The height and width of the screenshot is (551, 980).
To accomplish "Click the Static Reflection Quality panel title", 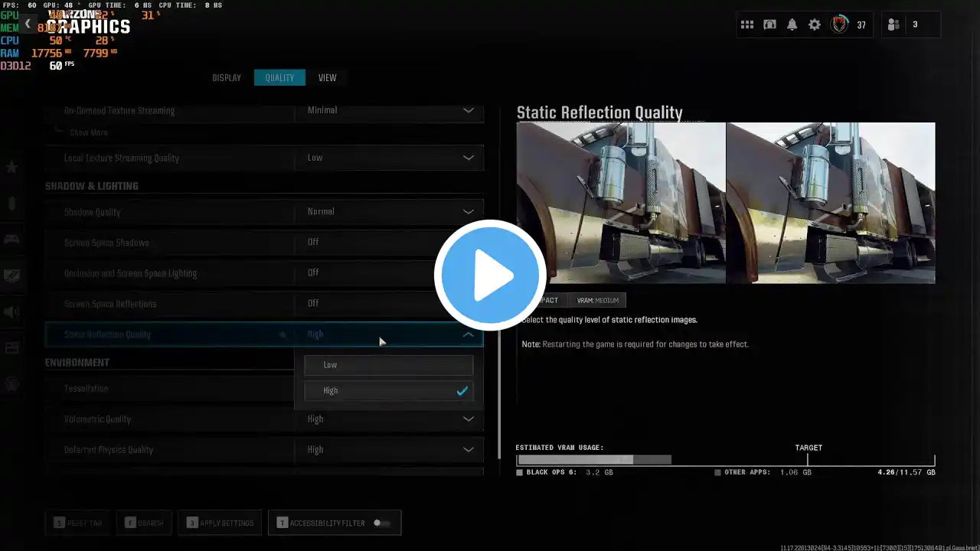I will [x=599, y=112].
